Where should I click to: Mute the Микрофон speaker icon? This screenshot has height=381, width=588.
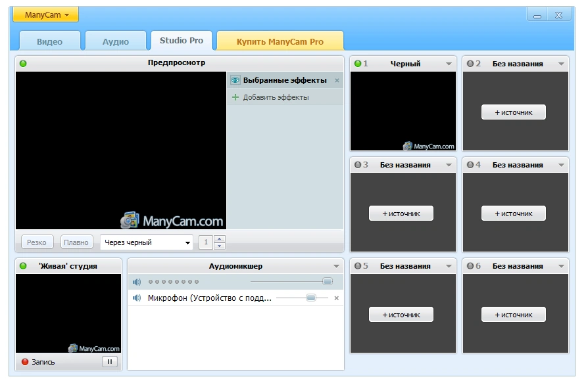tap(137, 298)
